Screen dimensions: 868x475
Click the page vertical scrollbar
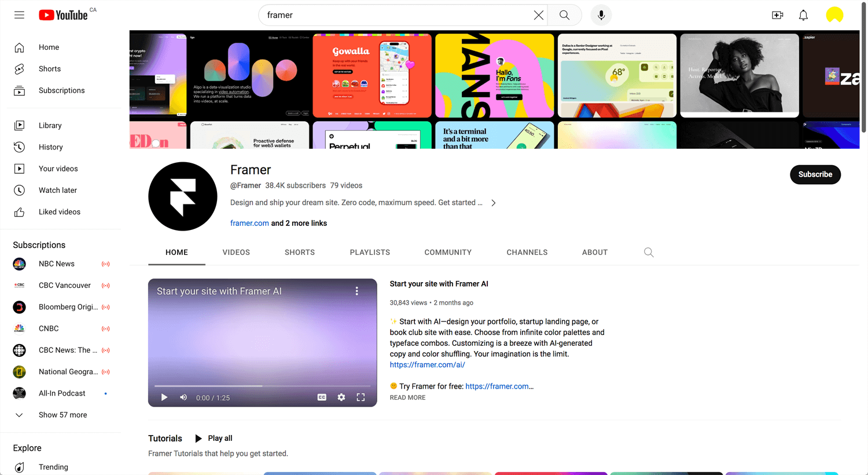tap(863, 68)
